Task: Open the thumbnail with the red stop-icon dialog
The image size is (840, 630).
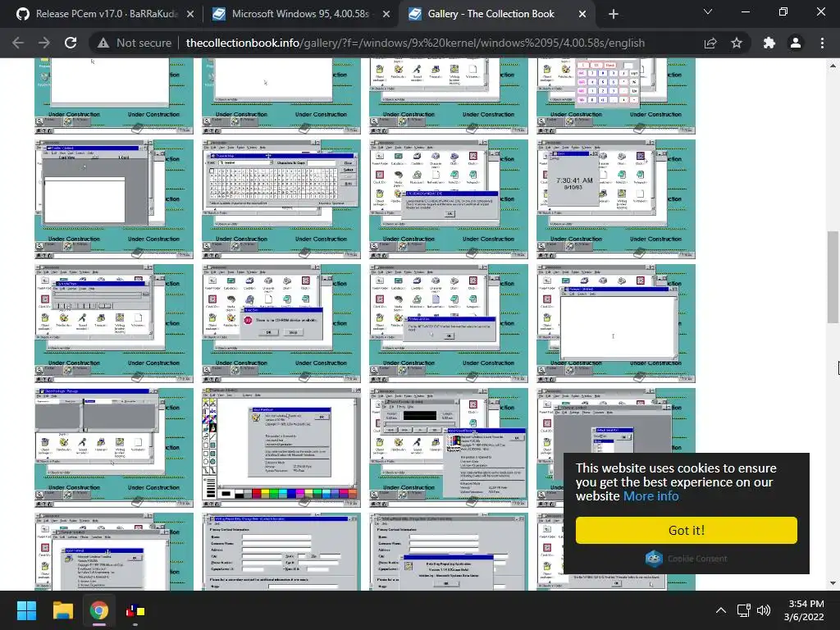Action: pyautogui.click(x=281, y=323)
